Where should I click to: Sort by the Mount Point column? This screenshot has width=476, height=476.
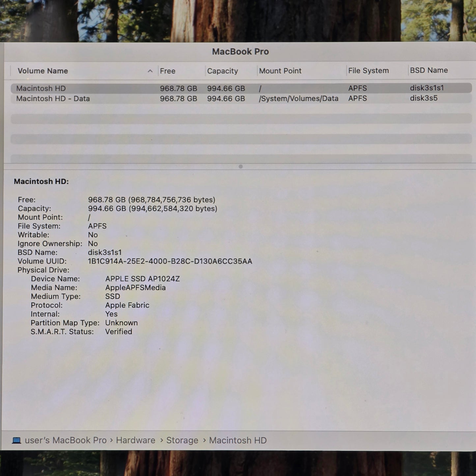point(280,71)
